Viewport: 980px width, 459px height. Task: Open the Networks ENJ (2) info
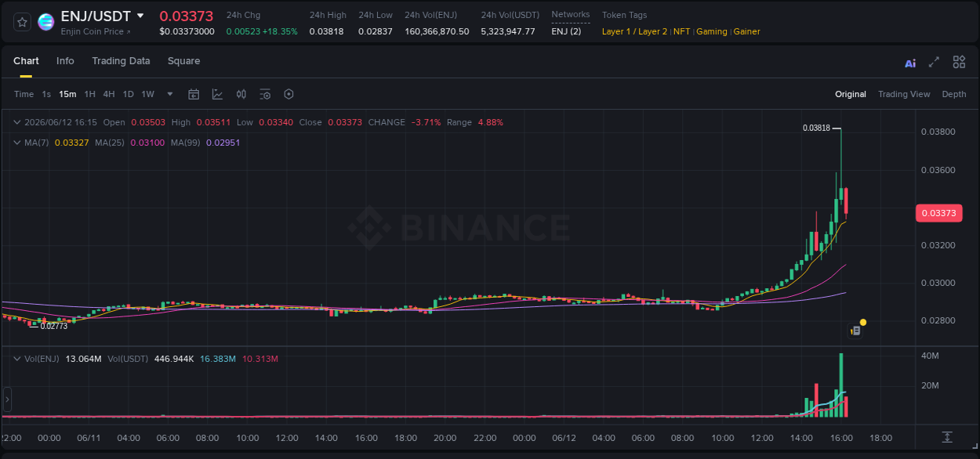point(566,31)
